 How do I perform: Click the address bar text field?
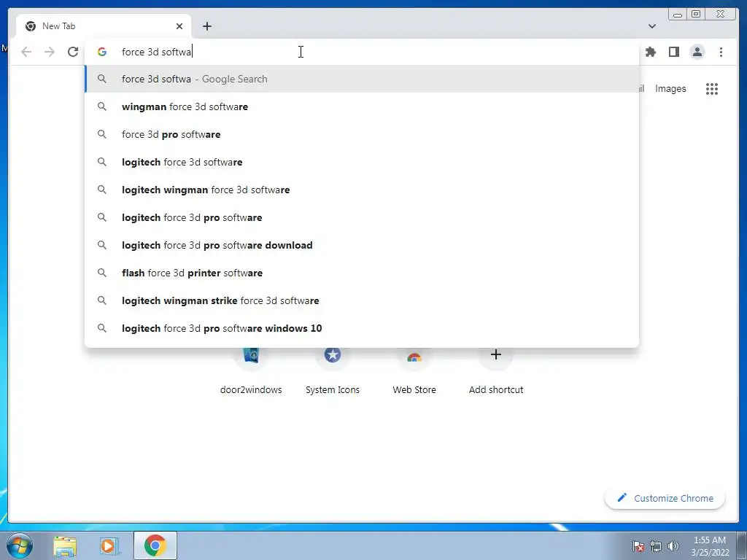tap(362, 52)
